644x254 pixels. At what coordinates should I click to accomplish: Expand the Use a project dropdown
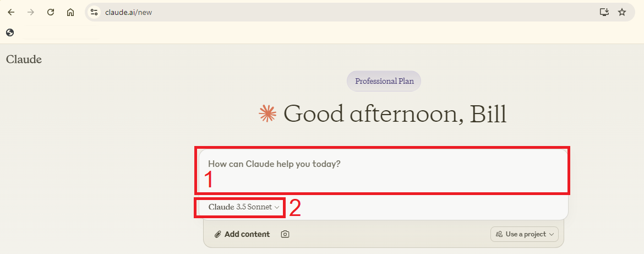point(524,234)
